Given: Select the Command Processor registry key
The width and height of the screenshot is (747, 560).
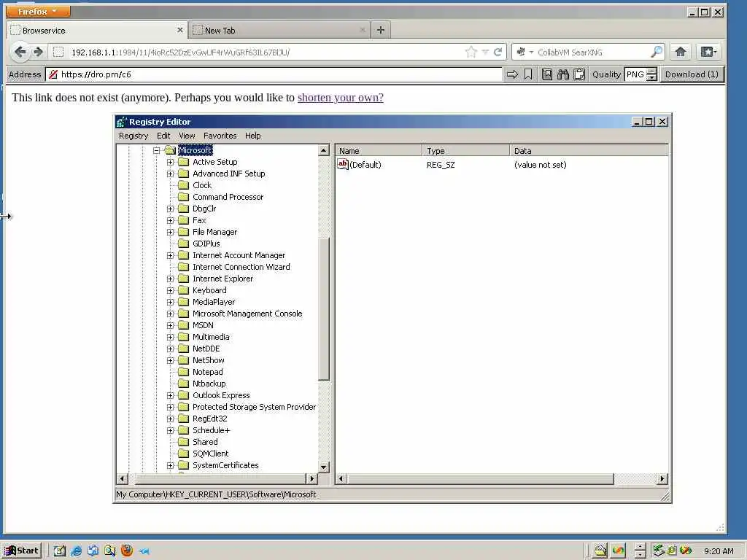Looking at the screenshot, I should [228, 197].
